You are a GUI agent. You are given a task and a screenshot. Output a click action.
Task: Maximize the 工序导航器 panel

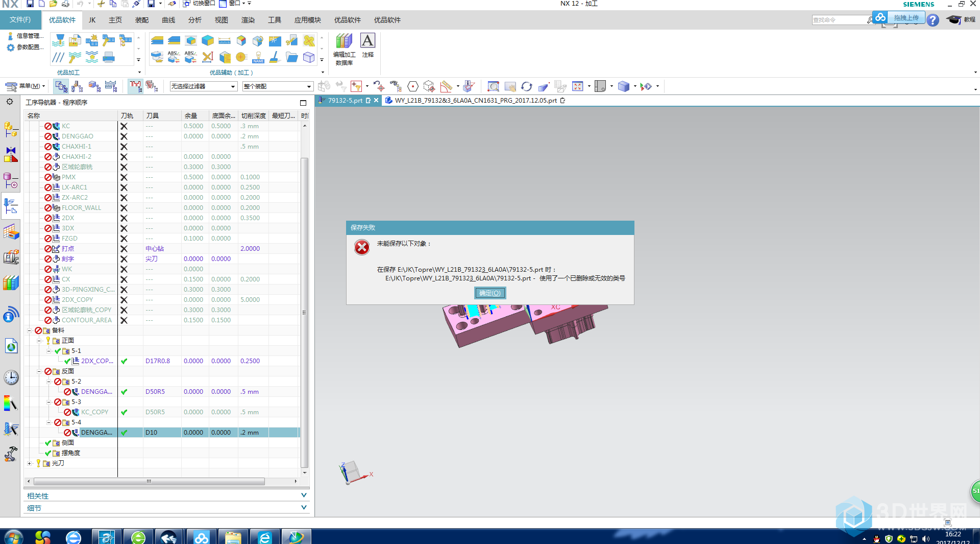coord(303,103)
